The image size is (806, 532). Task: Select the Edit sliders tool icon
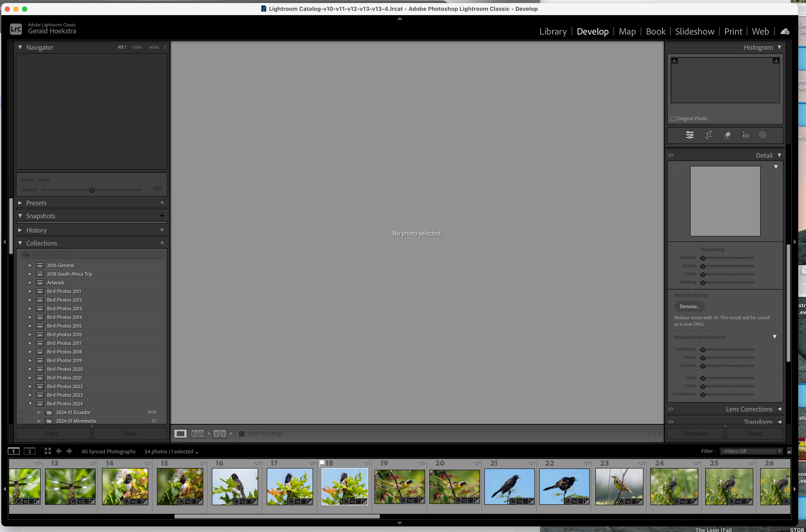pos(690,135)
